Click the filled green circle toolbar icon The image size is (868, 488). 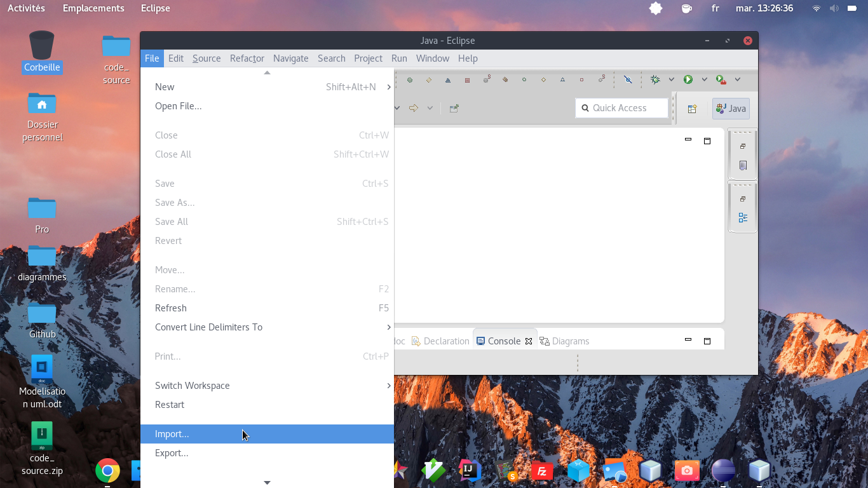pos(410,80)
